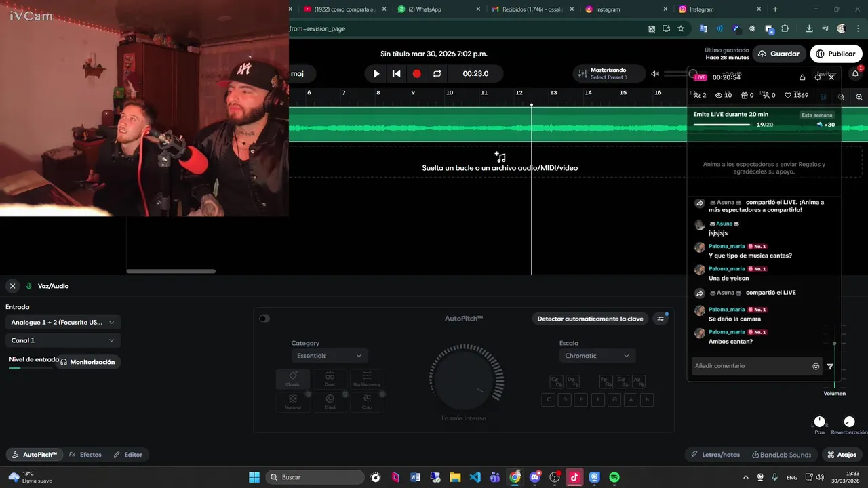Click the Windows Start button
Screen dimensions: 868x488
pyautogui.click(x=254, y=477)
